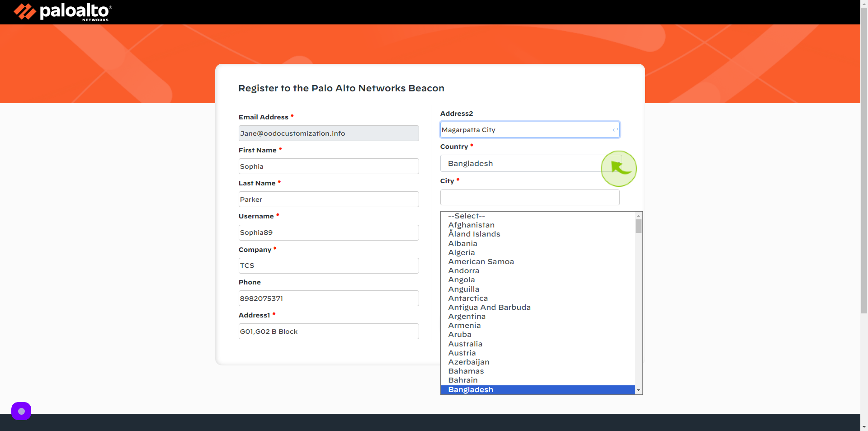Click the Address1 input field
This screenshot has width=868, height=431.
tap(329, 332)
